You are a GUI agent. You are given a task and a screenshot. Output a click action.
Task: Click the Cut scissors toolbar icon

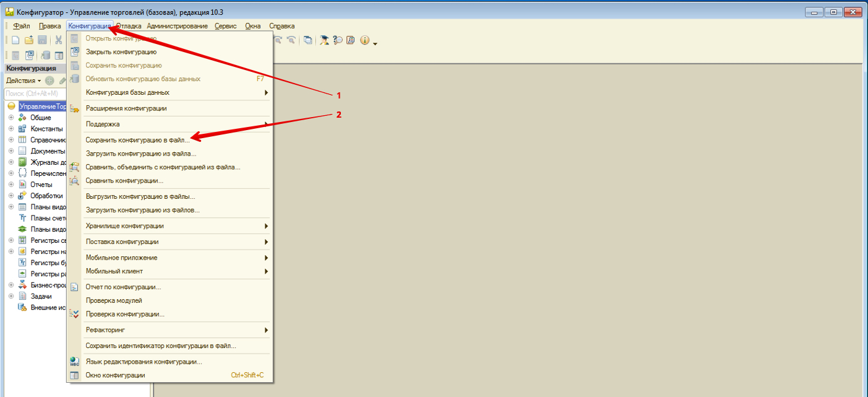[x=58, y=40]
